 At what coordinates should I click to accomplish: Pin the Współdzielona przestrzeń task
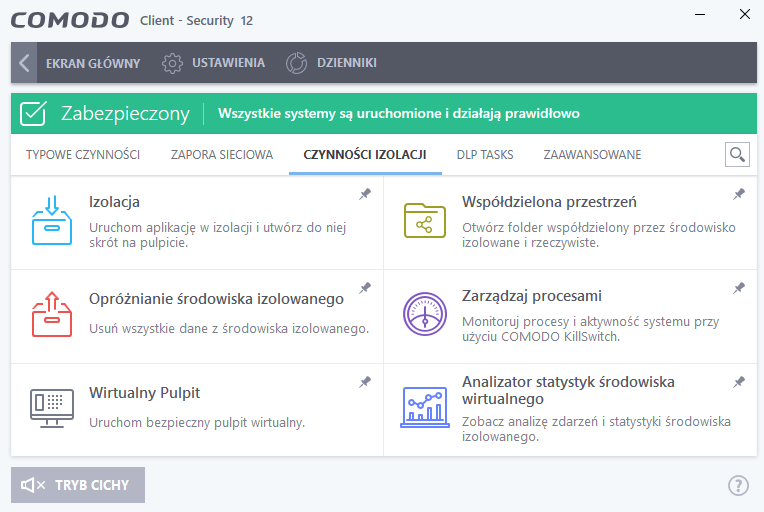tap(739, 194)
